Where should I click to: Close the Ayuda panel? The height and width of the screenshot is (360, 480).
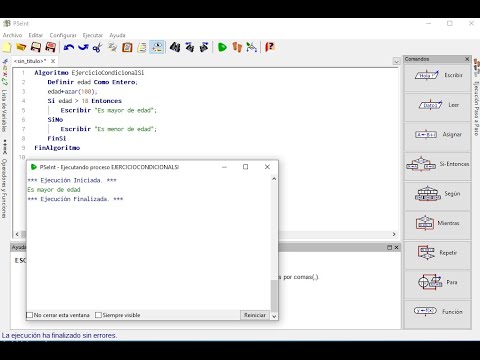(396, 247)
